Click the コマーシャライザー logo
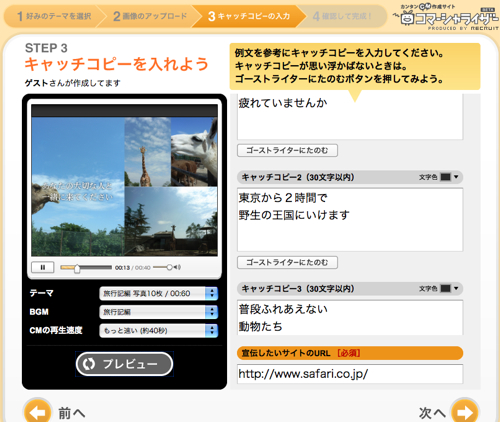Viewport: 500px width, 422px height. click(447, 17)
